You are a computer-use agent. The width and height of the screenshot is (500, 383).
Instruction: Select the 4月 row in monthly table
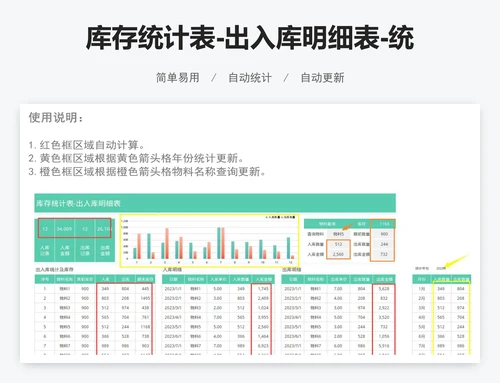coord(442,317)
